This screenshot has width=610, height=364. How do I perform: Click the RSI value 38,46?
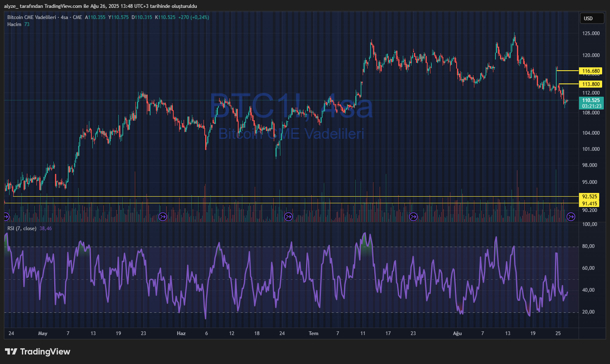pyautogui.click(x=45, y=228)
